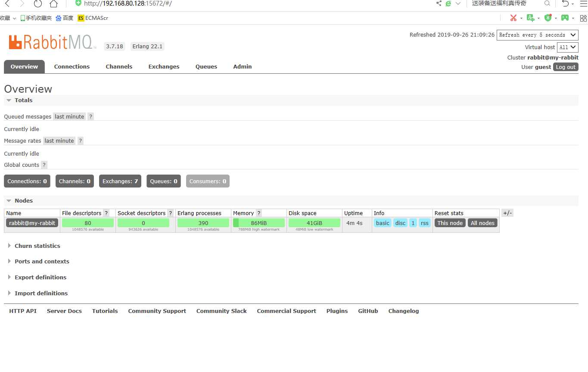Open the Refresh every 5 seconds dropdown
The image size is (588, 372).
tap(537, 35)
